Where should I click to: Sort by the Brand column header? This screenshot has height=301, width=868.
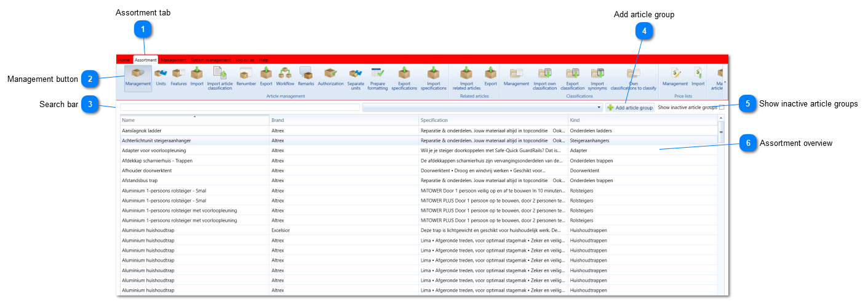344,120
